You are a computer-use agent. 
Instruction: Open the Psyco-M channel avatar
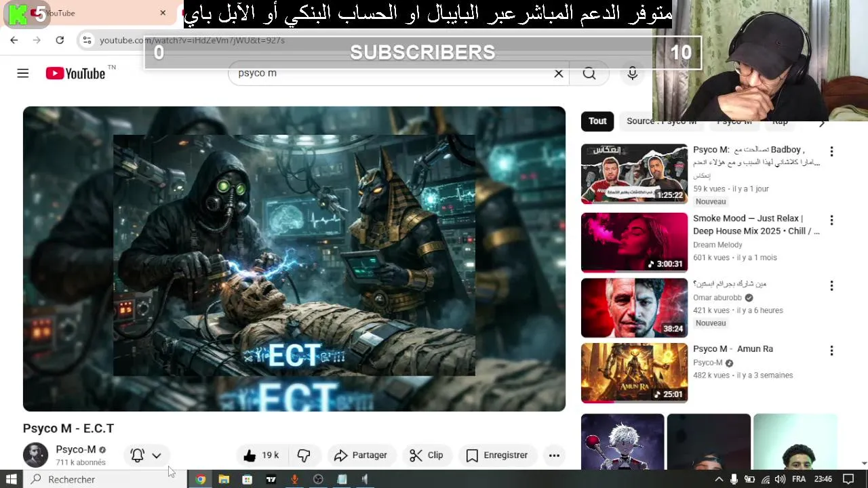[x=35, y=455]
